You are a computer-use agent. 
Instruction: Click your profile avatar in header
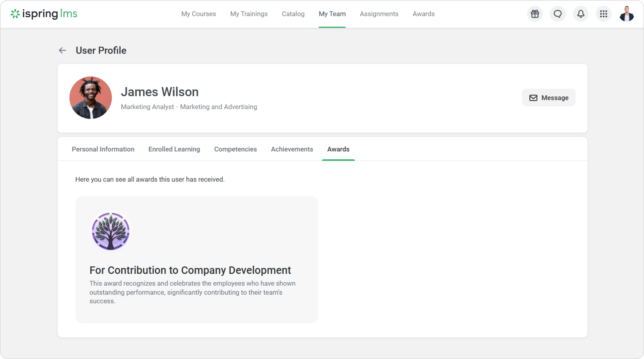627,14
